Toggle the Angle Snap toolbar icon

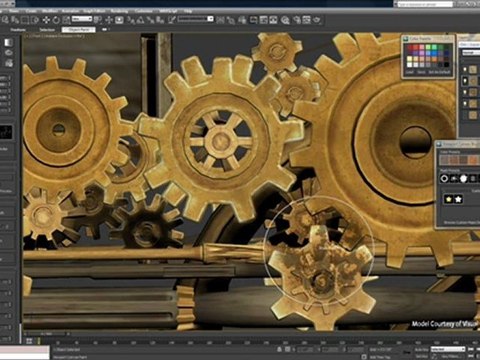click(140, 20)
